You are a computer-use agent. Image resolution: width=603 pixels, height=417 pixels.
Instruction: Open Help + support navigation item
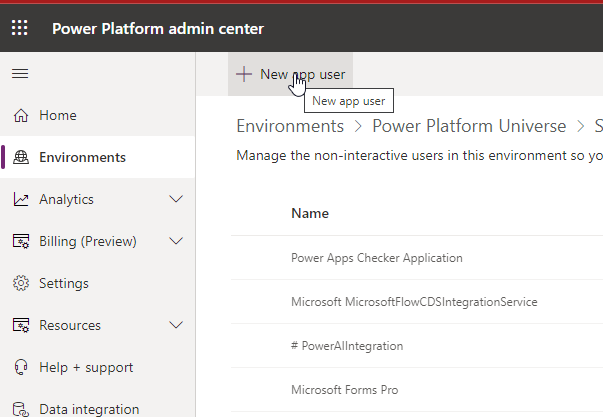pyautogui.click(x=97, y=367)
